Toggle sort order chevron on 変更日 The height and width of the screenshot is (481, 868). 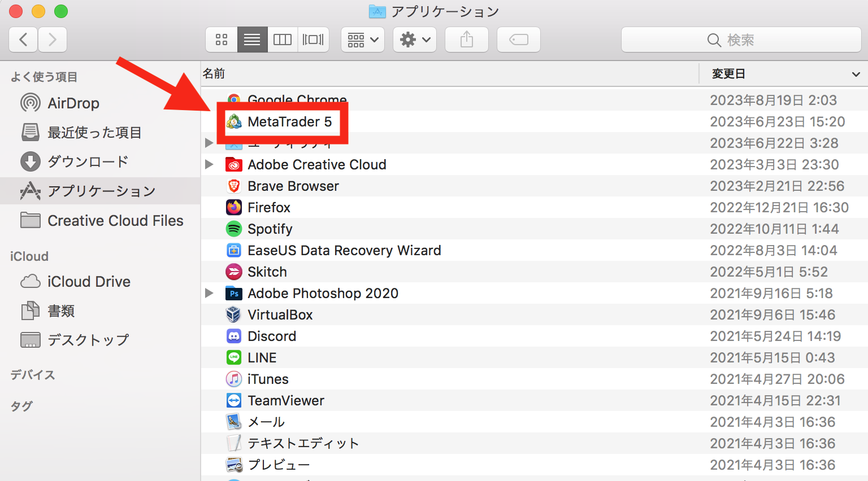coord(856,74)
